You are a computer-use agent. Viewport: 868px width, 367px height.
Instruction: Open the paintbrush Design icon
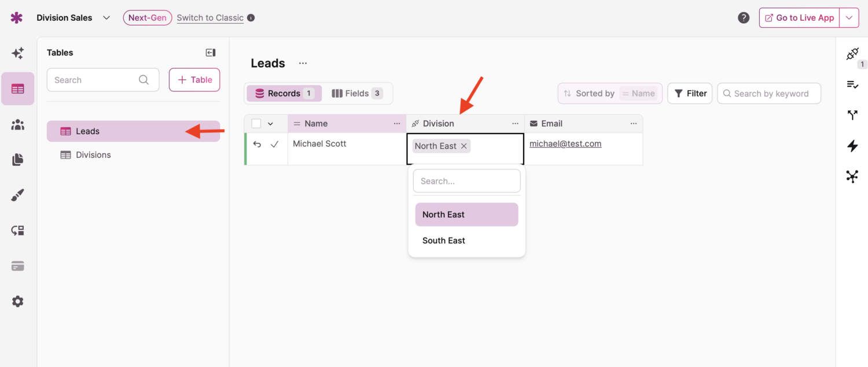pyautogui.click(x=18, y=195)
